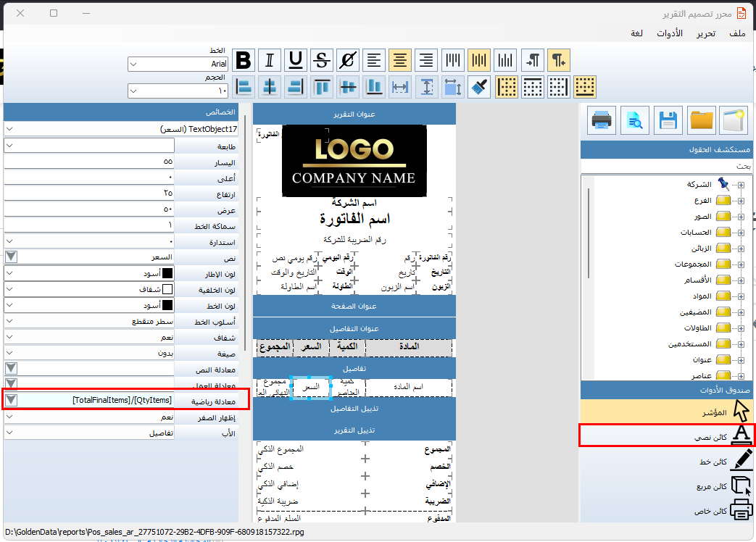Open the ملف menu
The width and height of the screenshot is (756, 542).
[x=737, y=34]
